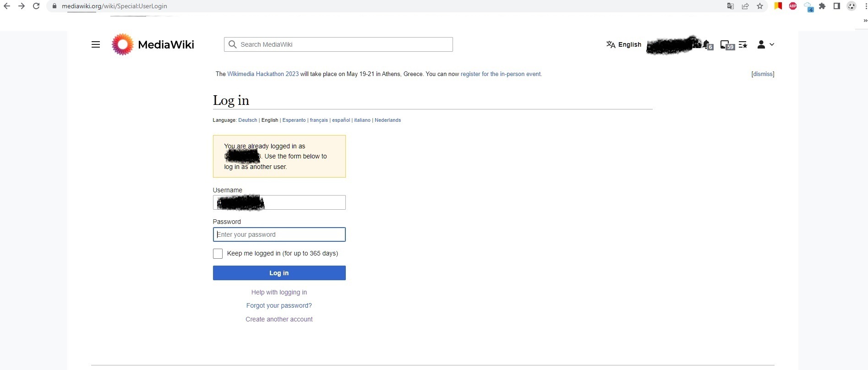Dismiss the hackathon banner
This screenshot has height=370, width=868.
[x=763, y=74]
